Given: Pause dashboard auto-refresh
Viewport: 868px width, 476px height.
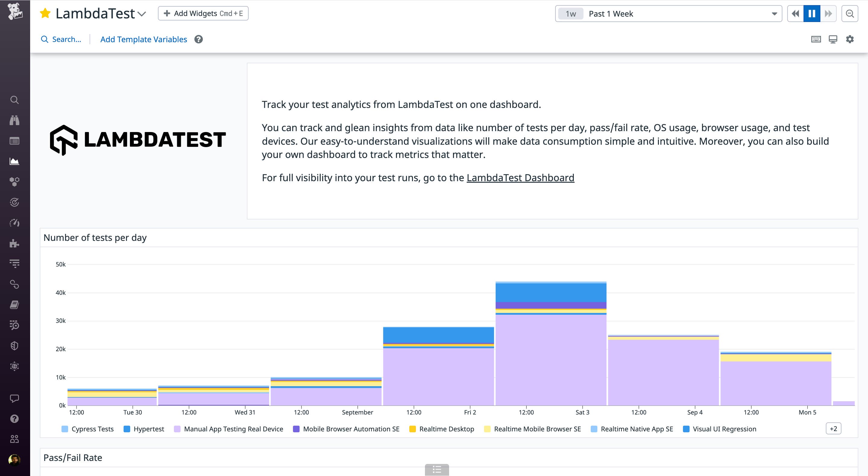Looking at the screenshot, I should point(812,14).
